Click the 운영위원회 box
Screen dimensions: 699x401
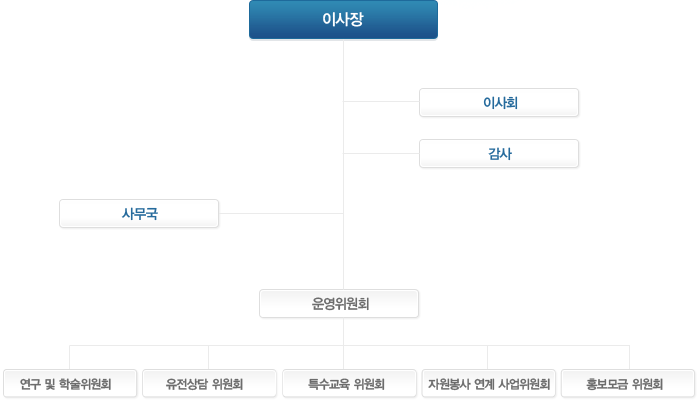click(339, 303)
